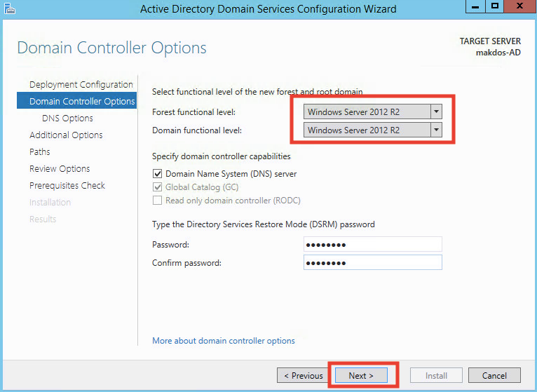
Task: Select the Domain Controller Options step
Action: coord(76,101)
